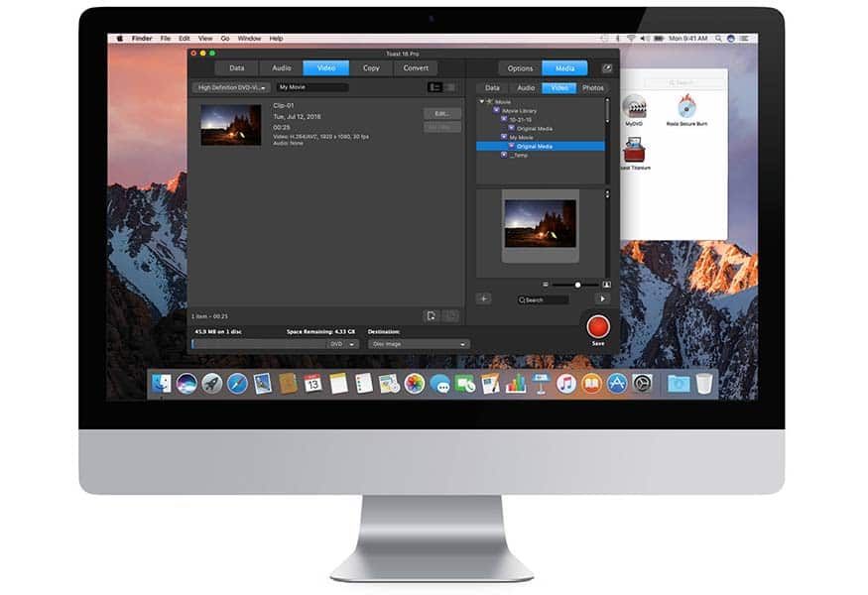
Task: Select My Movie in media tree
Action: [522, 137]
